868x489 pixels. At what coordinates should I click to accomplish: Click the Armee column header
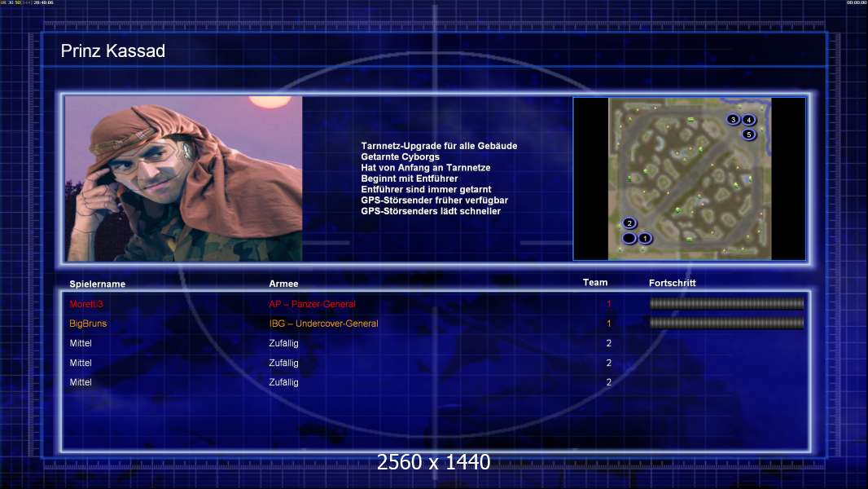pyautogui.click(x=283, y=284)
